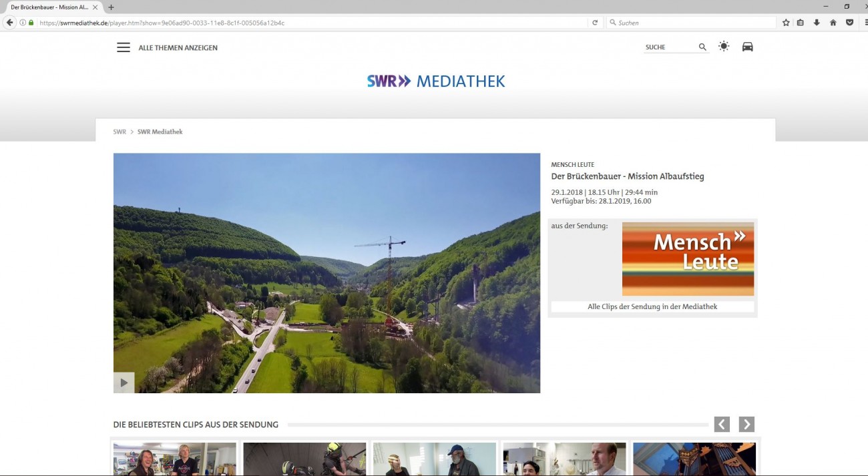This screenshot has height=476, width=868.
Task: Bookmark this page with the star icon
Action: (786, 23)
